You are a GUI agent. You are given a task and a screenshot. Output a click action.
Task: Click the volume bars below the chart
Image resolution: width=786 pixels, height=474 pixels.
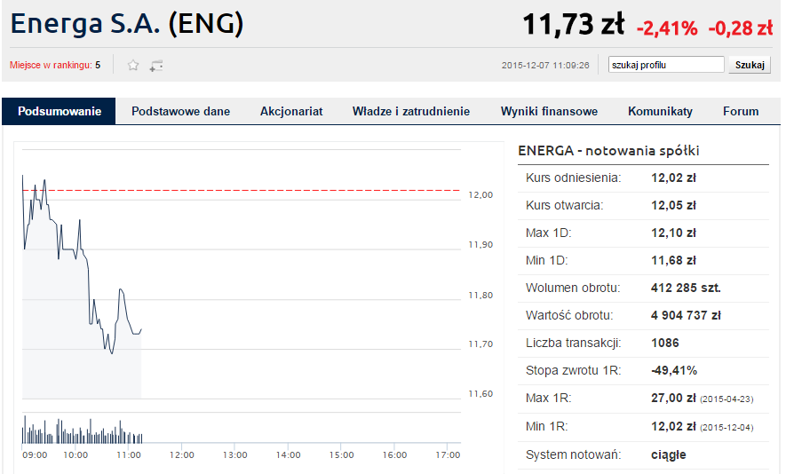82,432
